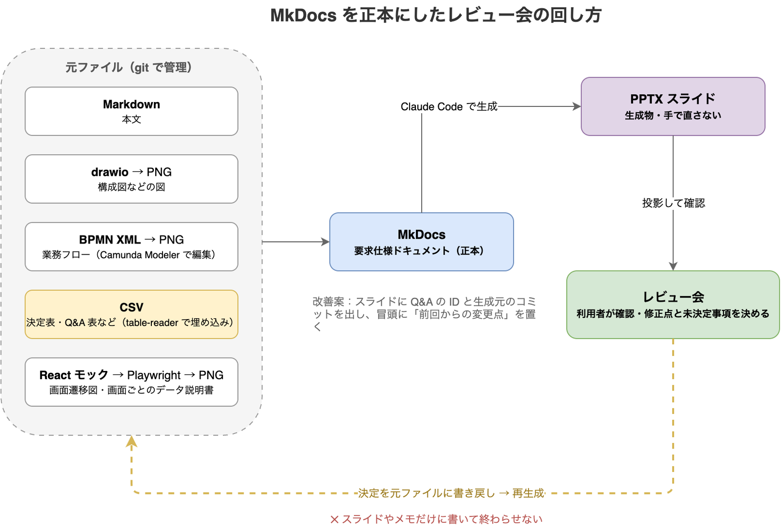Click the '改善案：スライドに Q&A の ID' note
Screen dimensions: 781x532
pos(424,314)
